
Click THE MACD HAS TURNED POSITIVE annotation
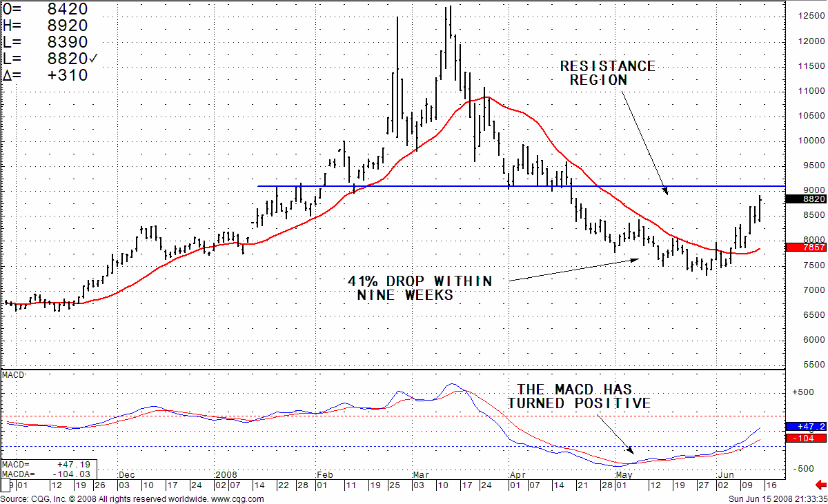579,396
